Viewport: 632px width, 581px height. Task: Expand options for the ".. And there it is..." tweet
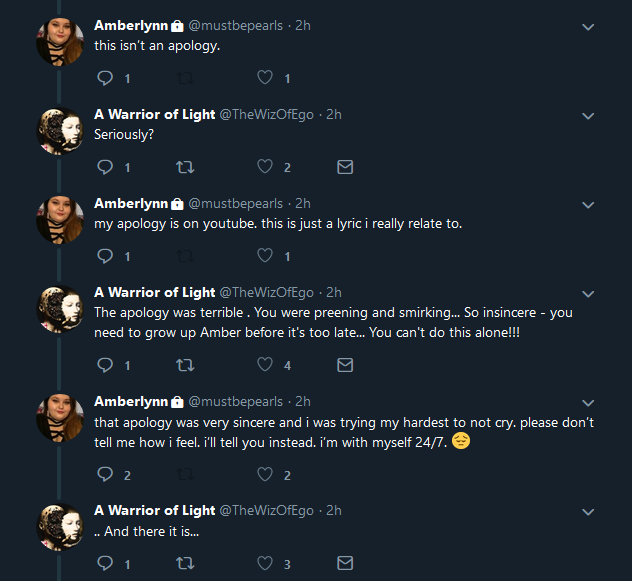coord(588,512)
